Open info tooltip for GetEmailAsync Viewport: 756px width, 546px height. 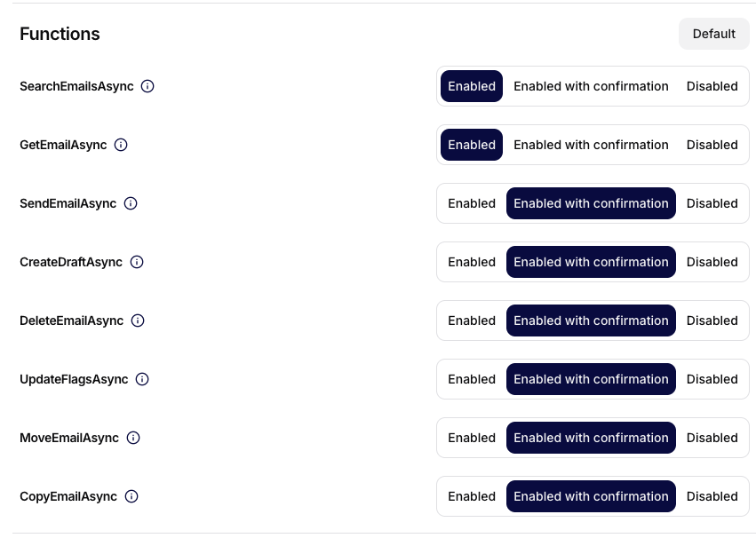coord(121,145)
